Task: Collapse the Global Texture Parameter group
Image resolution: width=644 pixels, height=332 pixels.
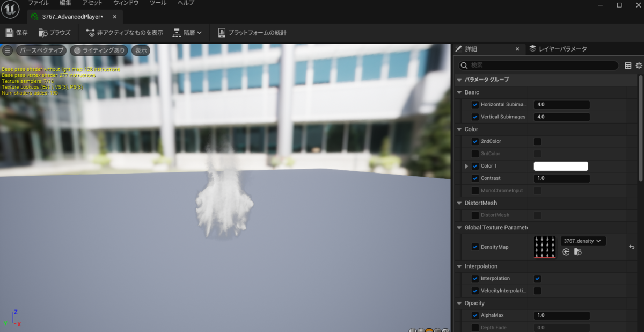Action: pos(459,228)
